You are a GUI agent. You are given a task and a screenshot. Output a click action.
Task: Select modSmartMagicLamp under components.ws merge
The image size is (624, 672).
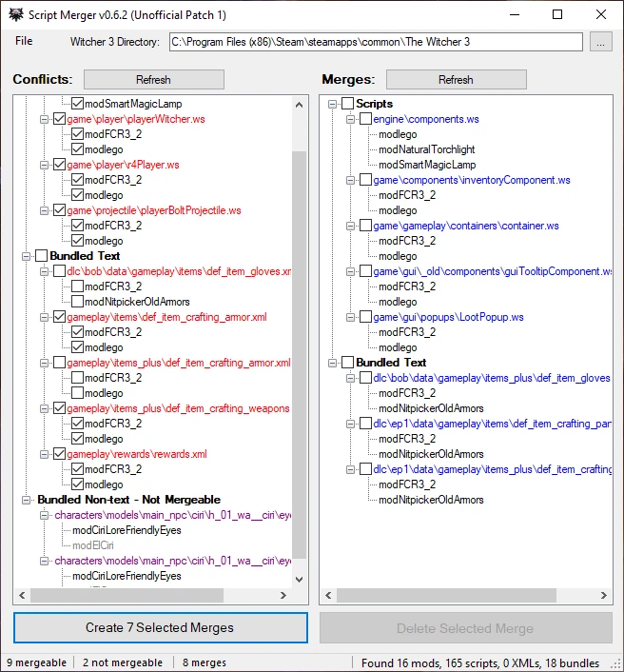[x=427, y=165]
